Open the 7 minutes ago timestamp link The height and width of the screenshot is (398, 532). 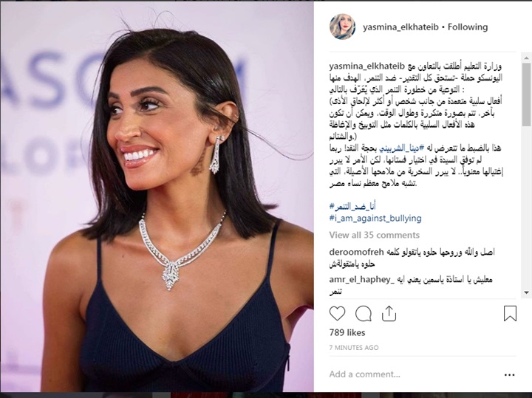pyautogui.click(x=353, y=348)
